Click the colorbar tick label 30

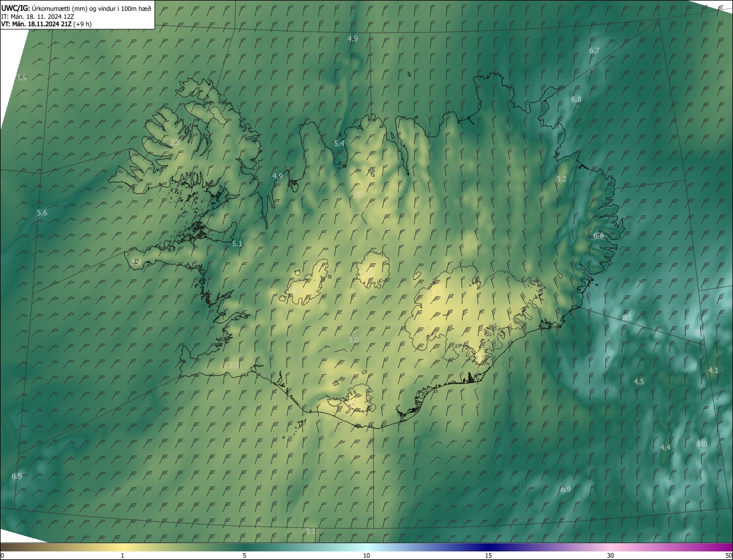click(x=610, y=556)
